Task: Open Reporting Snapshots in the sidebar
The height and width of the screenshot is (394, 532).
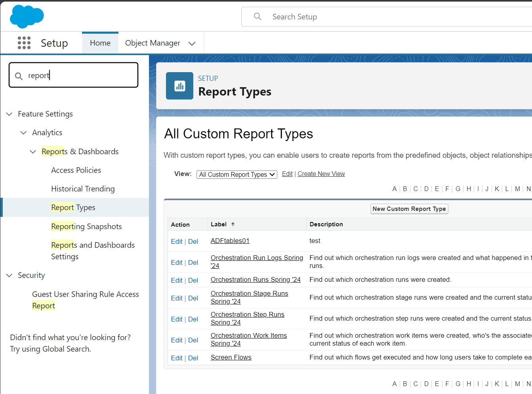Action: (86, 226)
